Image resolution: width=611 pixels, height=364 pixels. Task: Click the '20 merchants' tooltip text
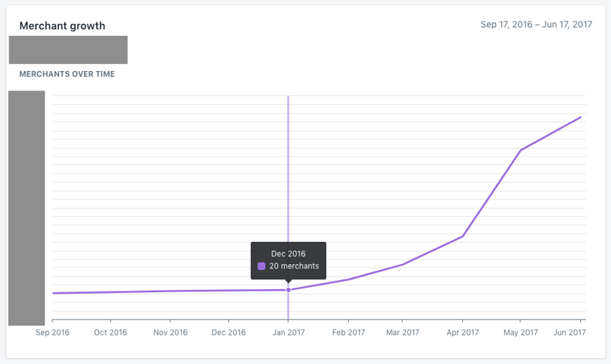tap(294, 266)
